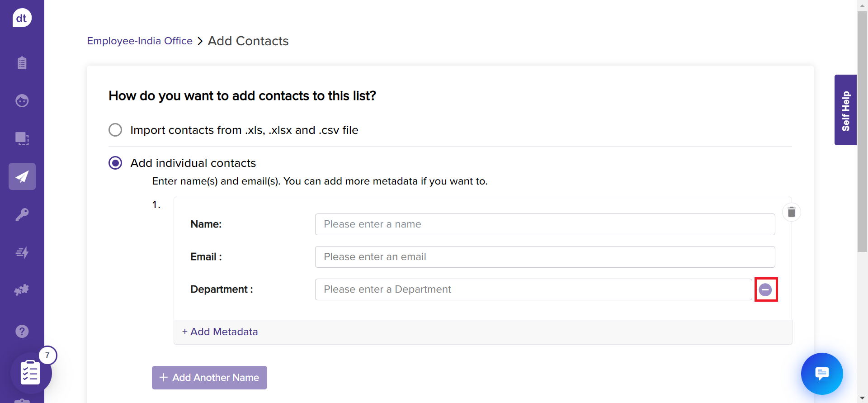
Task: Go back to Employee-India Office
Action: pos(140,41)
